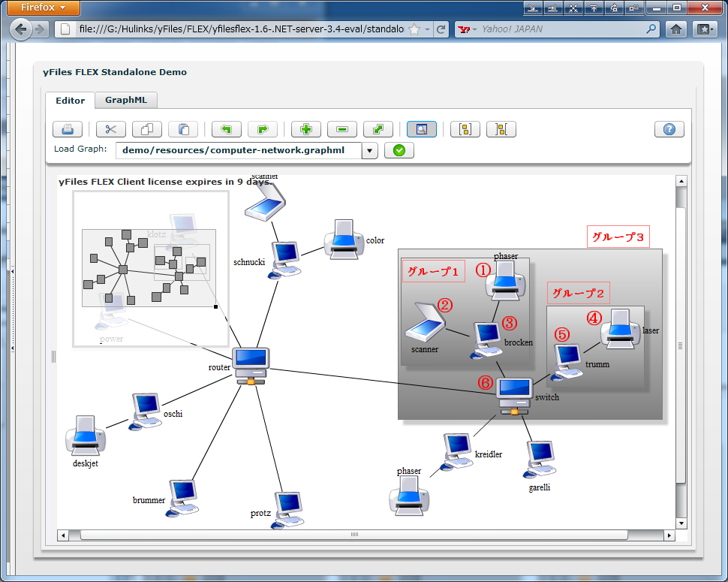Select the Editor tab
This screenshot has width=728, height=582.
click(x=70, y=101)
